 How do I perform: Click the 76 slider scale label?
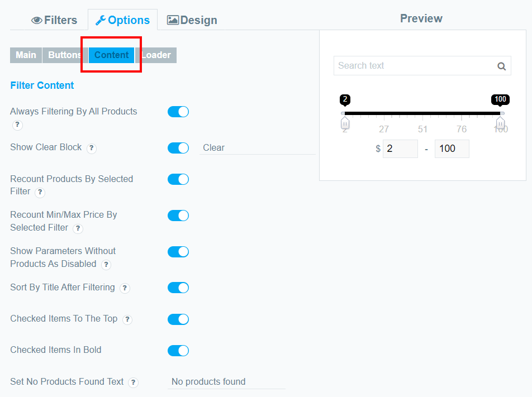click(462, 129)
